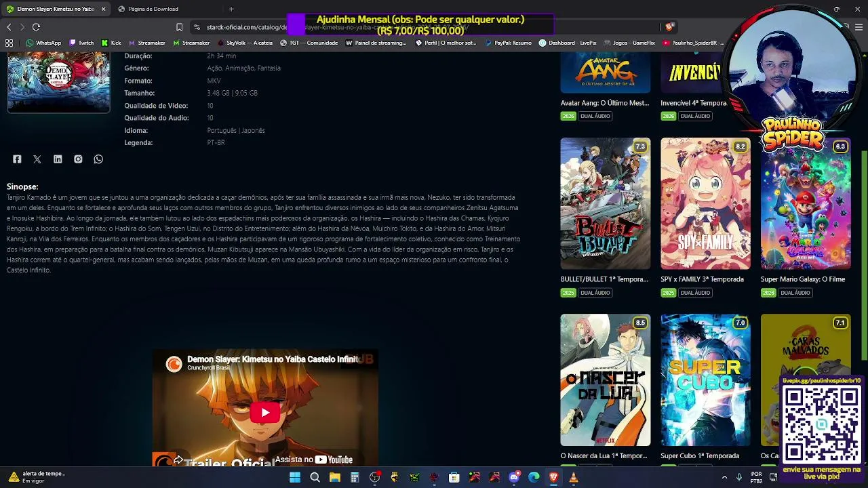
Task: Click the BULLET/BULLET 1ª Temporada title
Action: (x=606, y=279)
